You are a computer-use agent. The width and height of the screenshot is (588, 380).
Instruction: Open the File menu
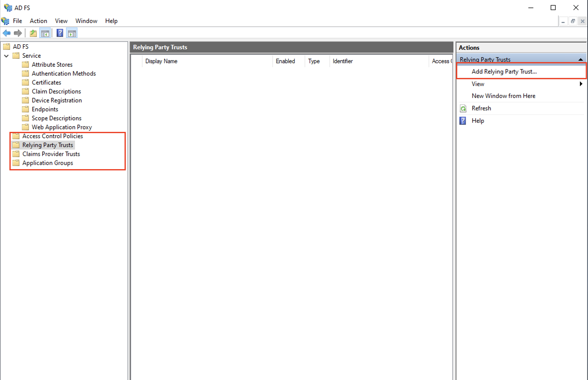pos(17,21)
